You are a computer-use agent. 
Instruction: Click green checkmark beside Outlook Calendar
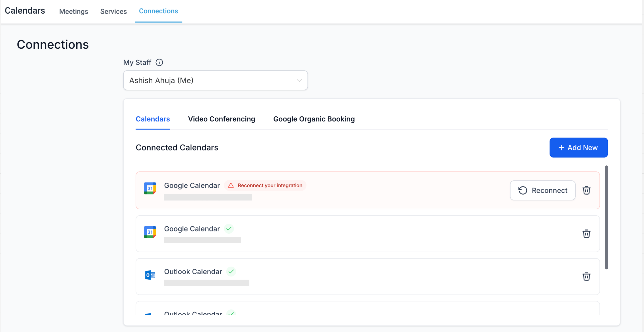(231, 271)
